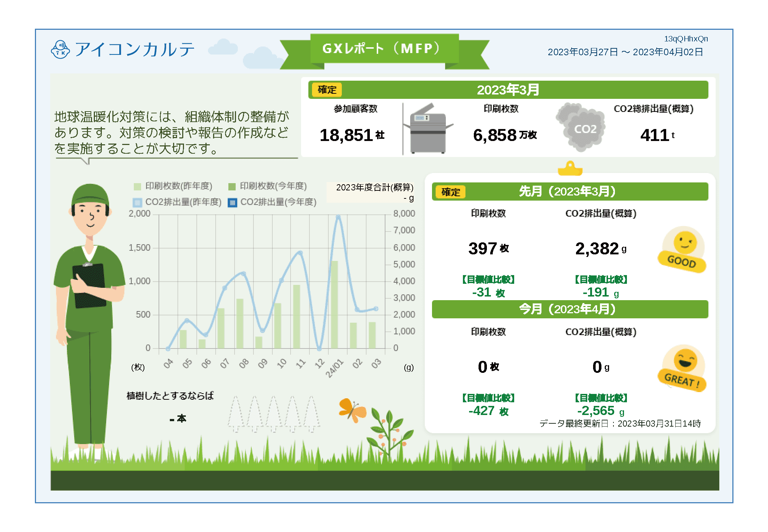Screen dimensions: 768x532
Task: Click the bar for month 08
Action: tap(240, 323)
